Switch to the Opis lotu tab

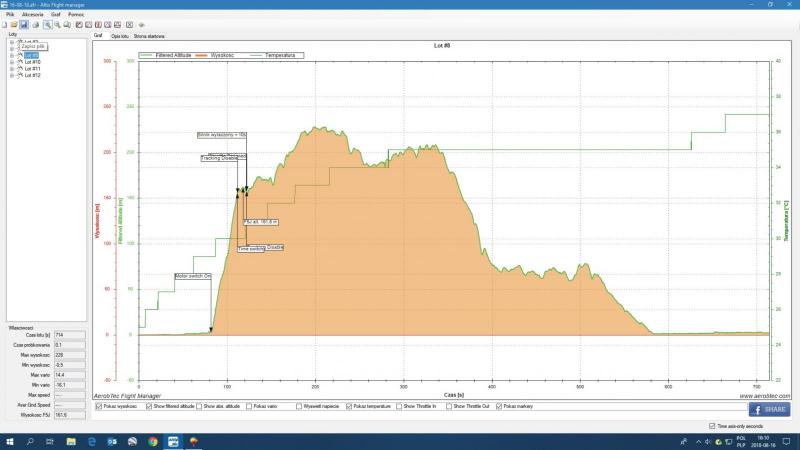pyautogui.click(x=120, y=35)
